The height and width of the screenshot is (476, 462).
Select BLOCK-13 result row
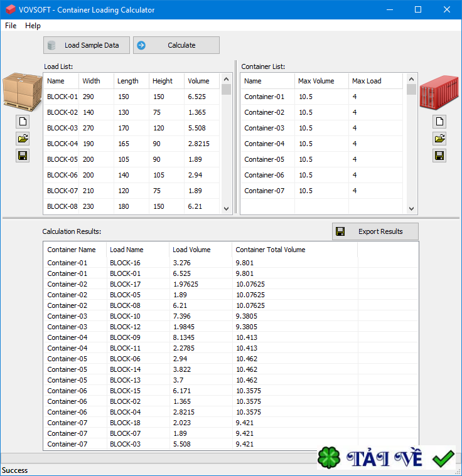(231, 380)
